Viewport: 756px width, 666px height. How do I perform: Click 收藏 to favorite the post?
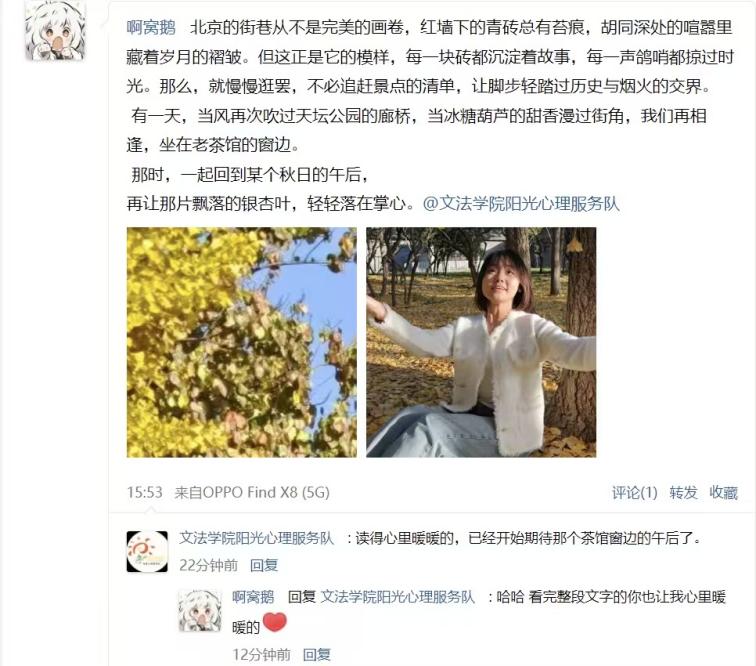[x=723, y=492]
